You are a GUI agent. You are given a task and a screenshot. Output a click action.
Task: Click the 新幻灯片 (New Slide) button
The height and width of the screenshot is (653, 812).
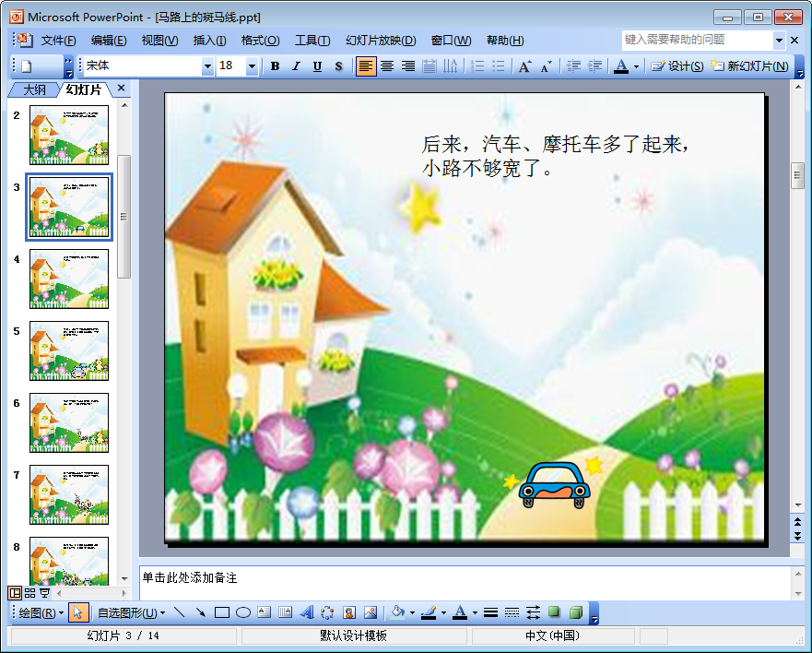click(749, 66)
